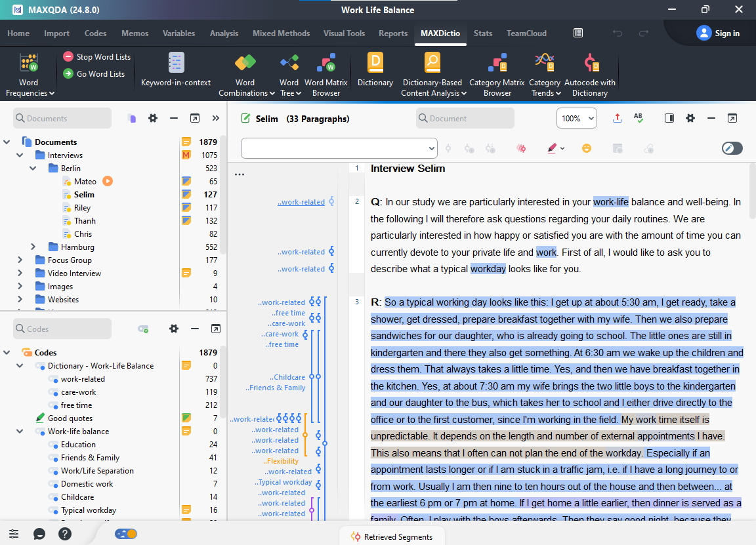Export the displayed document
Screen dimensions: 756x545
(617, 118)
